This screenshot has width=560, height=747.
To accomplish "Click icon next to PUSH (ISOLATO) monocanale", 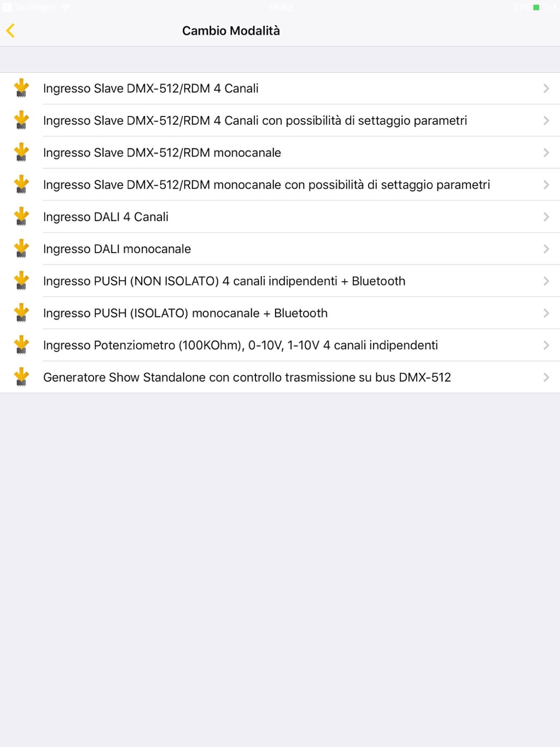I will [x=21, y=313].
